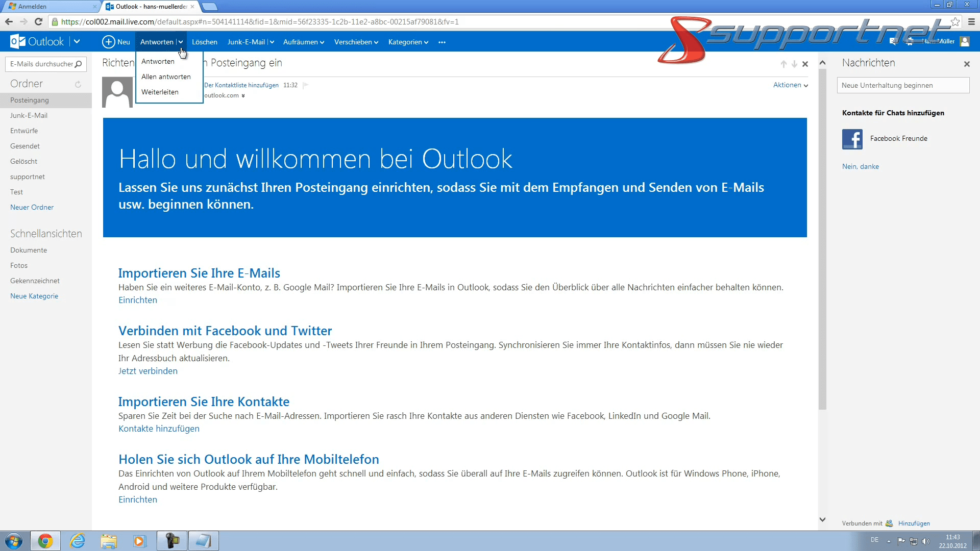Image resolution: width=980 pixels, height=551 pixels.
Task: Click Chrome icon in taskbar
Action: (45, 541)
